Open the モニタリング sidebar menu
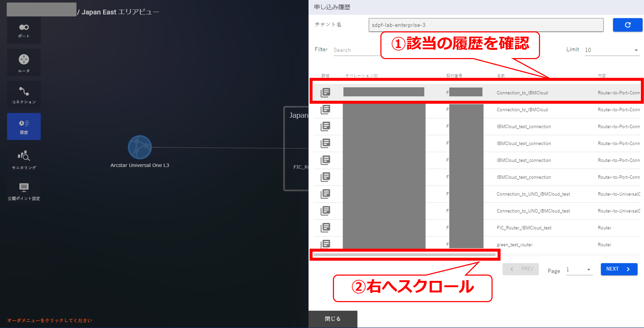 (24, 159)
